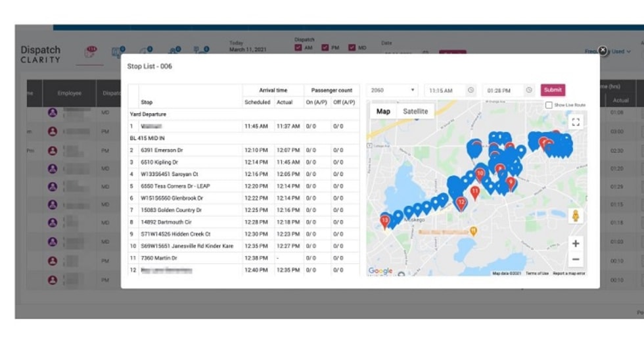Image resolution: width=644 pixels, height=363 pixels.
Task: Enable the Show Live Route checkbox
Action: click(549, 105)
